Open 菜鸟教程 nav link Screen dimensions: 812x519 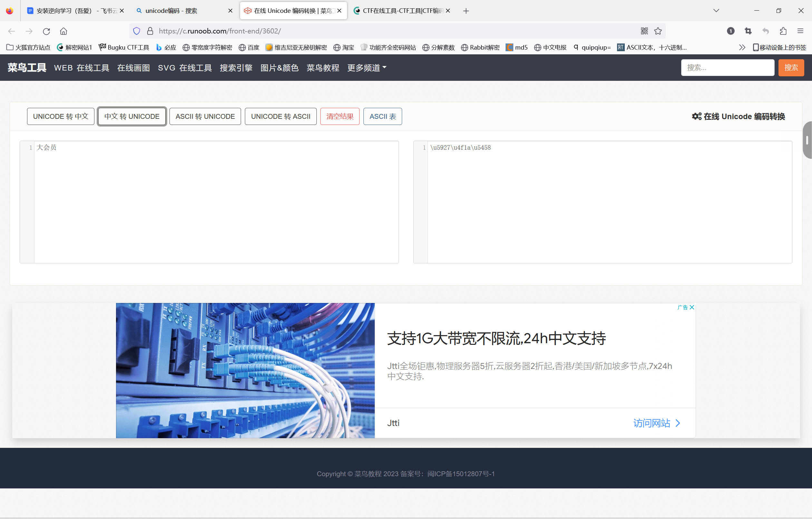coord(323,68)
